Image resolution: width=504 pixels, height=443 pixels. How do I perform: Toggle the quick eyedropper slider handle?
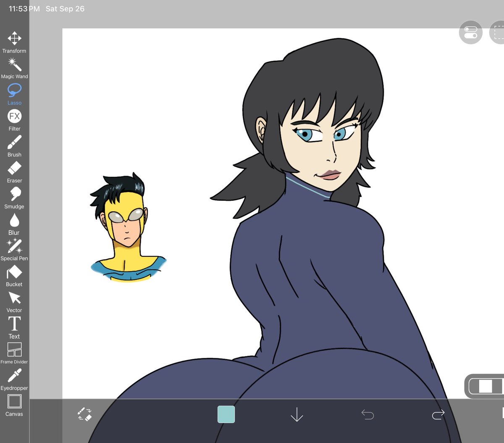(x=485, y=386)
